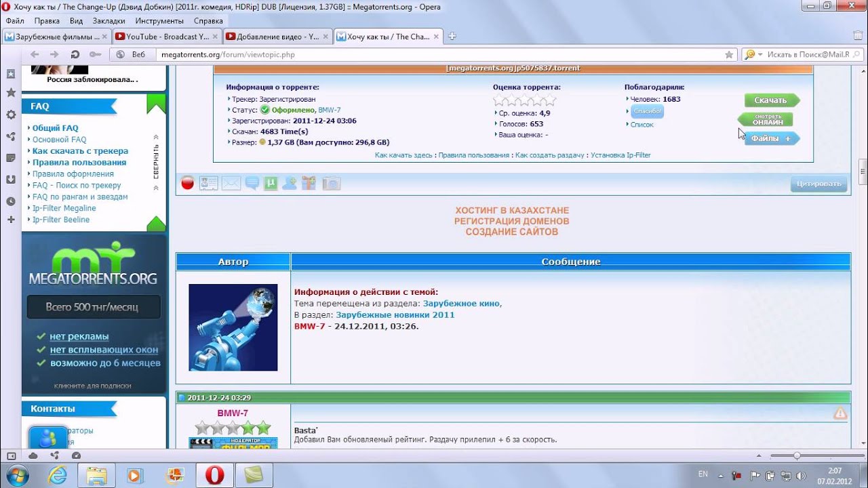Click the Opera Link cloud icon in the status bar
The image size is (868, 488).
point(33,455)
